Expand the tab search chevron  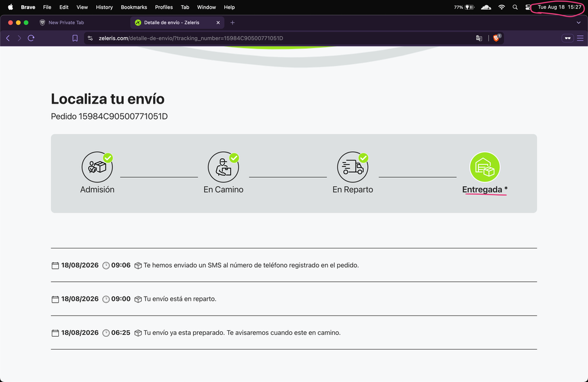tap(579, 22)
